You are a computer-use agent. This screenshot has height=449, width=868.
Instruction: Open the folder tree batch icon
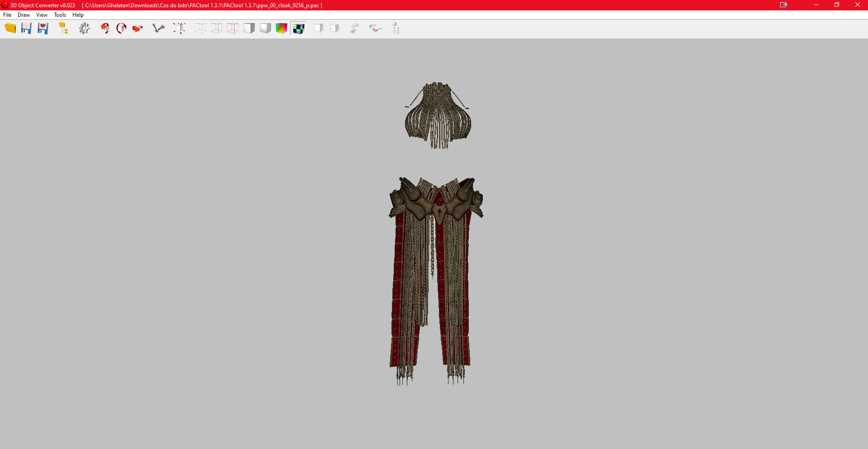(x=63, y=29)
